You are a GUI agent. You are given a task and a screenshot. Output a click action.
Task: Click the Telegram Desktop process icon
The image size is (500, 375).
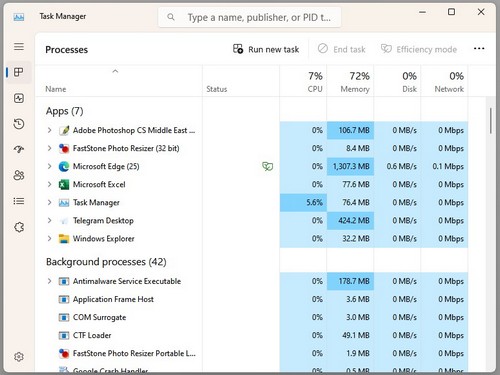point(64,220)
